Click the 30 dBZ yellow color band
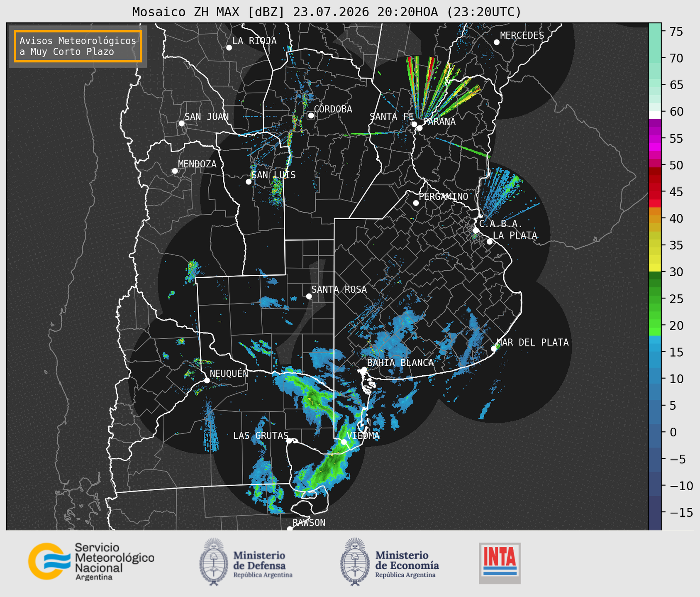The height and width of the screenshot is (597, 700). [655, 268]
